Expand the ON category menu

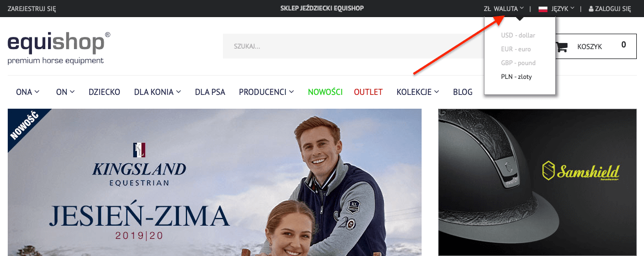[x=65, y=92]
